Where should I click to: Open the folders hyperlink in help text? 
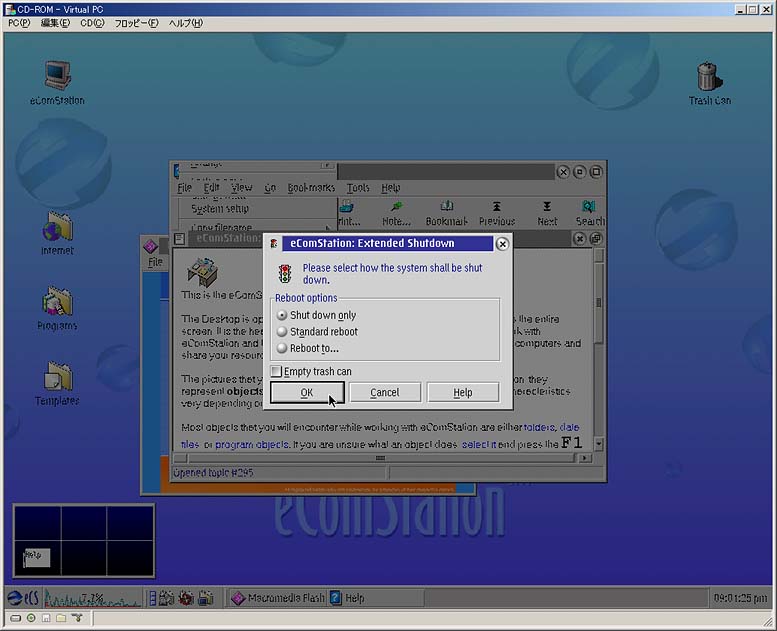[x=539, y=427]
